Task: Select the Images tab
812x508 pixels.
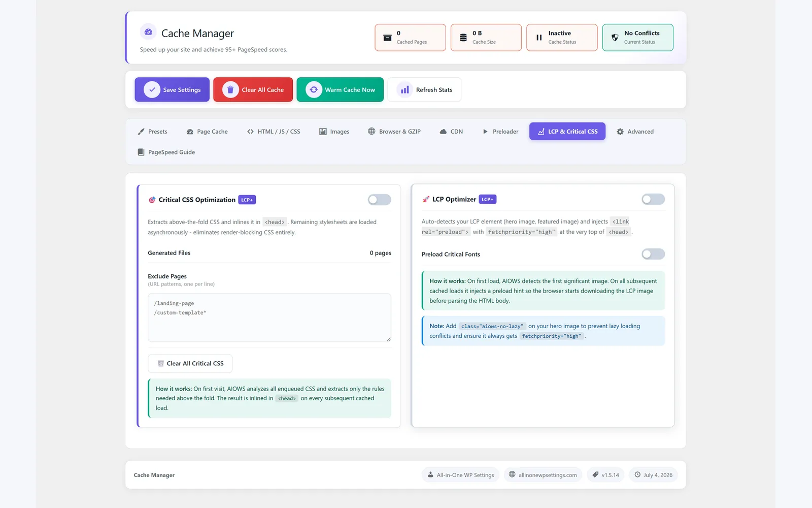Action: 334,132
